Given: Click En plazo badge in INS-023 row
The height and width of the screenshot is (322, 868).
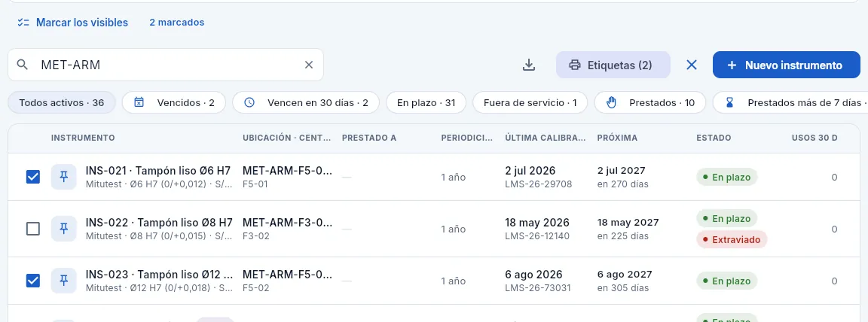Looking at the screenshot, I should click(726, 281).
